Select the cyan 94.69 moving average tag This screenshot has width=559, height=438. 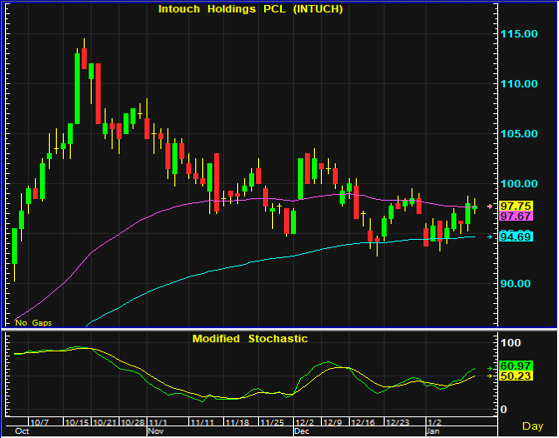pos(516,237)
